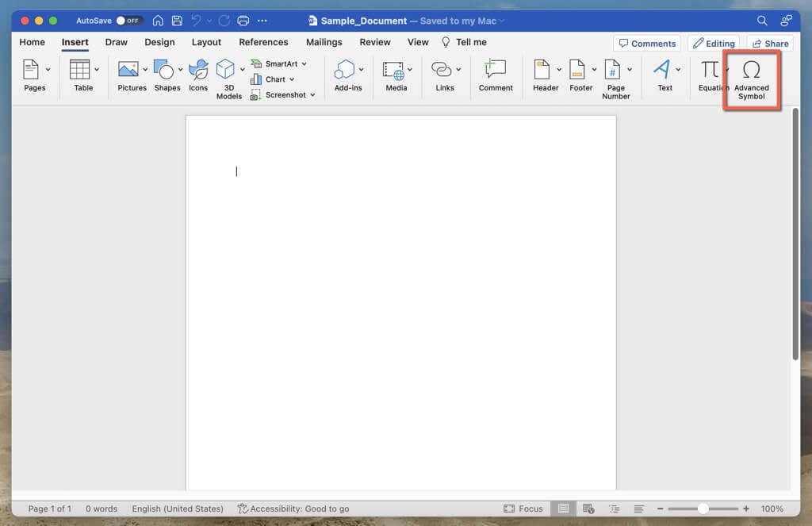Open Advanced Symbol dialog
812x526 pixels.
pyautogui.click(x=752, y=79)
